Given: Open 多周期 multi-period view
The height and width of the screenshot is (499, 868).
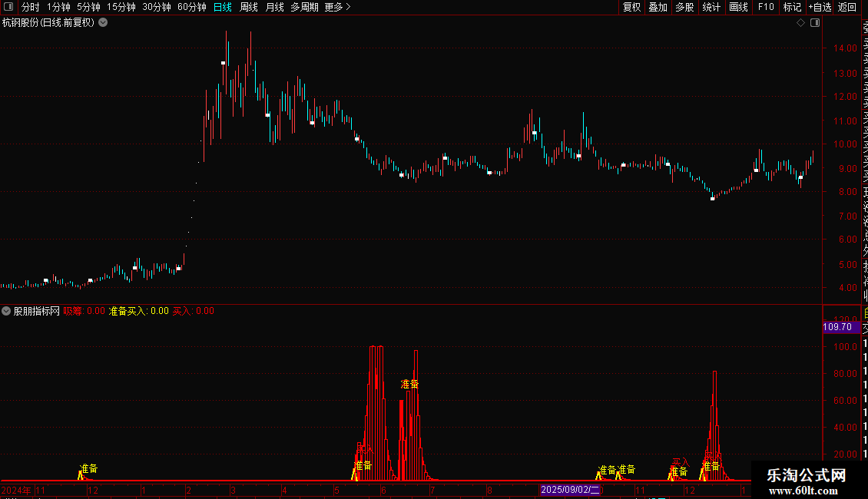Looking at the screenshot, I should click(304, 7).
